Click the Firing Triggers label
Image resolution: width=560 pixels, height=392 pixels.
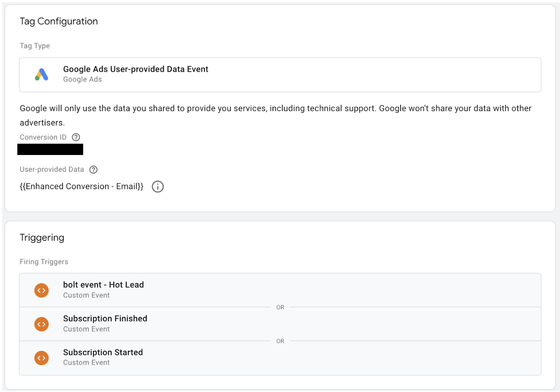pyautogui.click(x=44, y=262)
